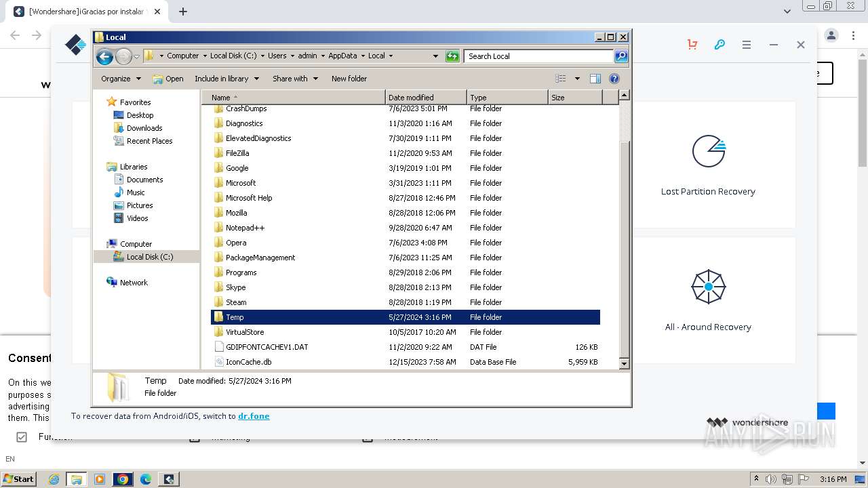Click Chrome icon in taskbar
Screen dimensions: 868x488
(x=123, y=479)
